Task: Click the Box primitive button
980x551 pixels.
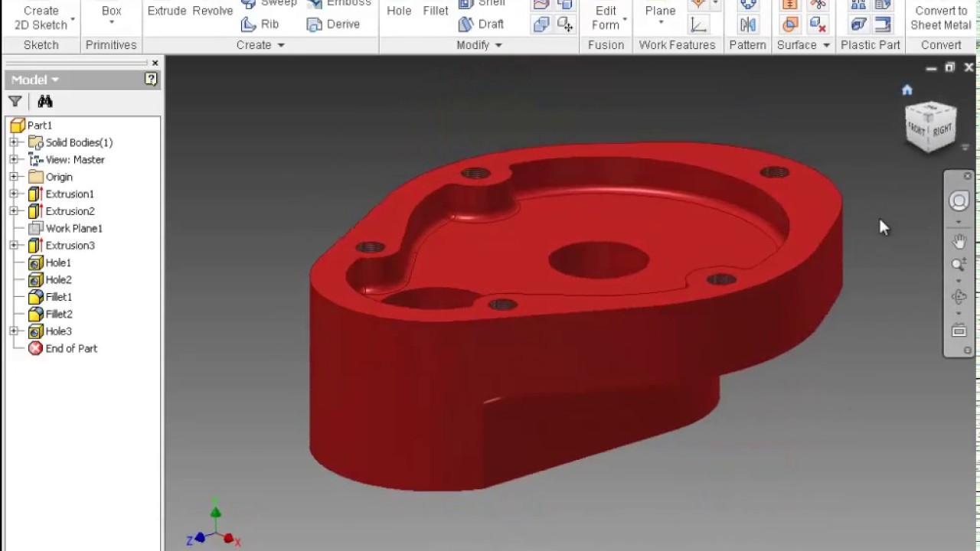Action: (x=111, y=11)
